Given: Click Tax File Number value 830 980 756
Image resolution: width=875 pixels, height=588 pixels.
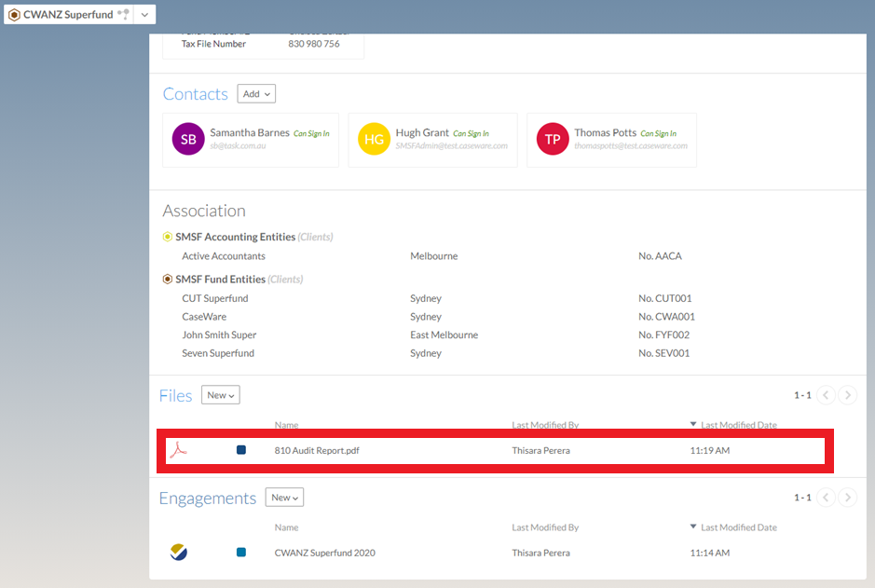Looking at the screenshot, I should point(314,44).
